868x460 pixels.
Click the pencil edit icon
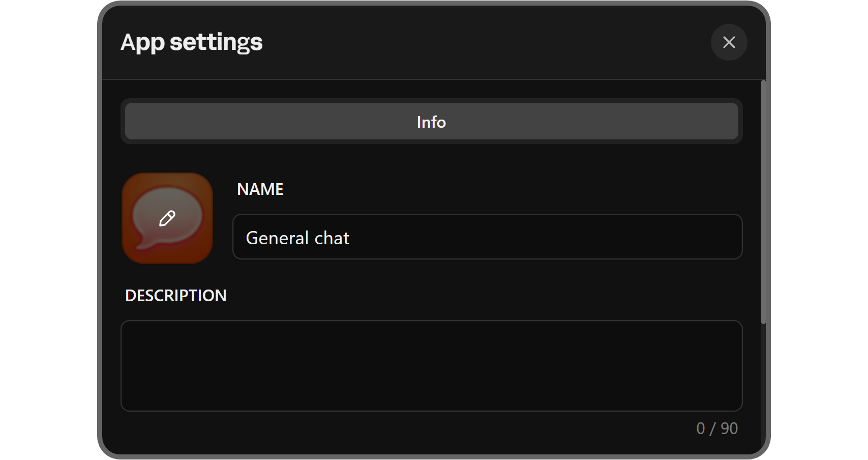point(167,218)
